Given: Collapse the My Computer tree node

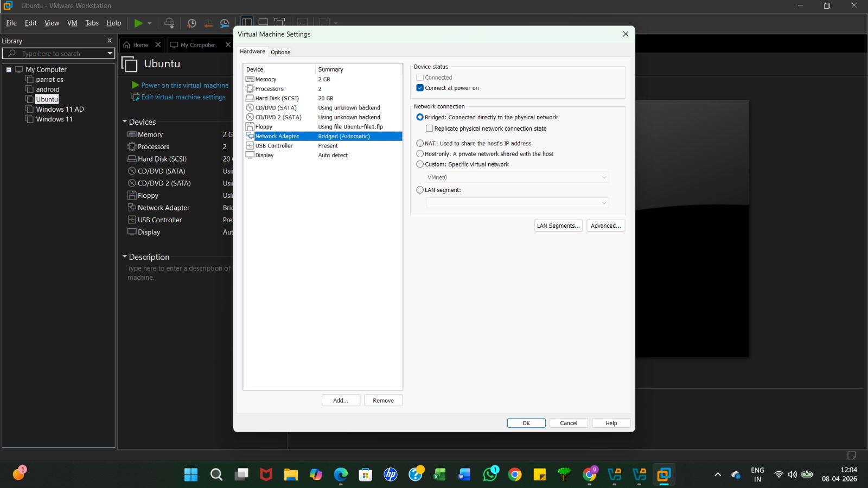Looking at the screenshot, I should tap(9, 69).
